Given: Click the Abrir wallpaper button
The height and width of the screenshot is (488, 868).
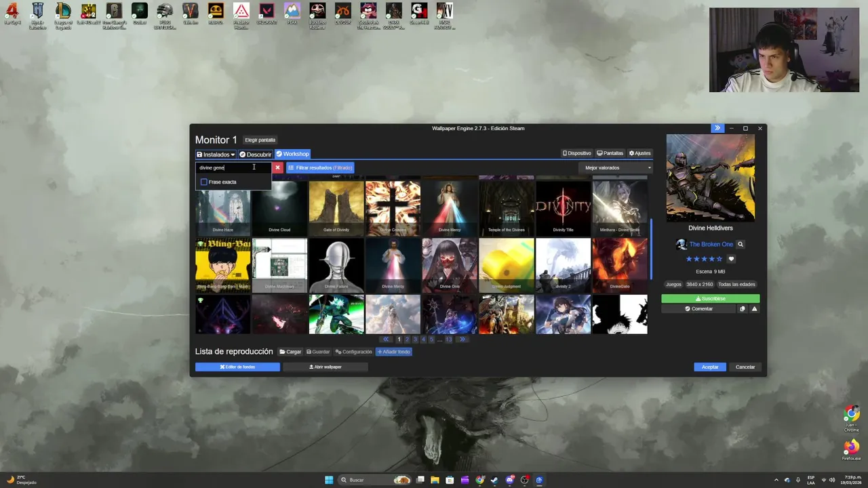Looking at the screenshot, I should click(325, 367).
